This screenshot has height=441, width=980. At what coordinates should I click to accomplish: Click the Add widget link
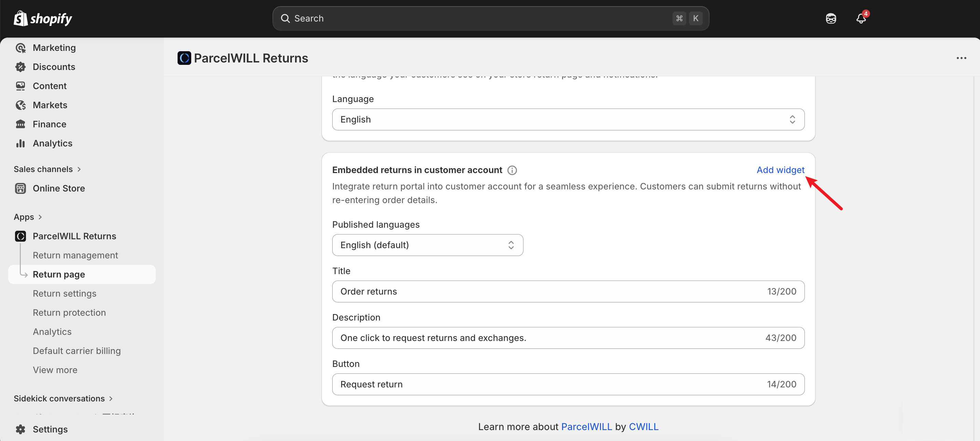pyautogui.click(x=780, y=170)
